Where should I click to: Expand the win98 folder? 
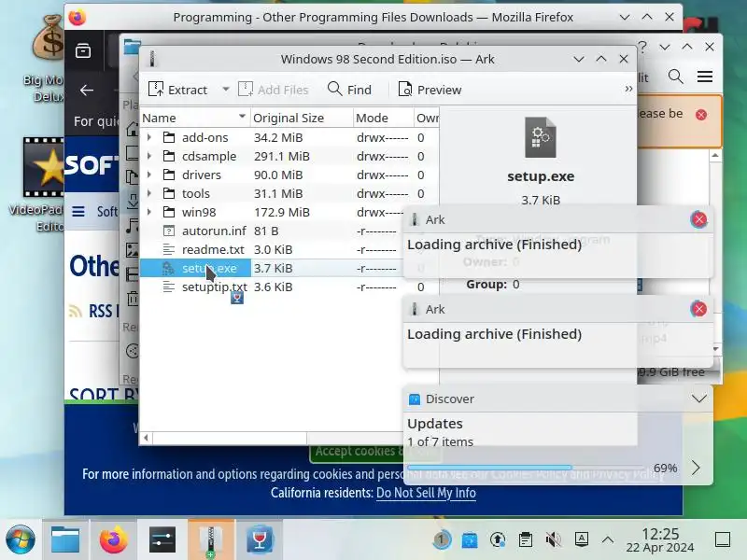coord(149,212)
